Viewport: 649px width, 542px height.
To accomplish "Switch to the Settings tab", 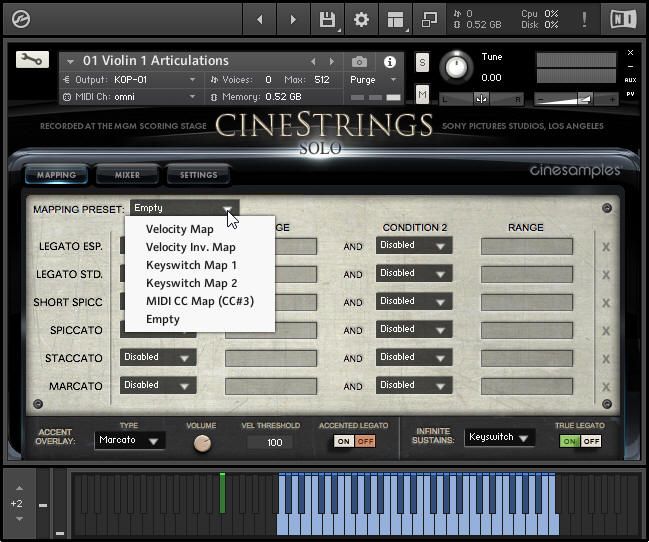I will click(x=198, y=175).
